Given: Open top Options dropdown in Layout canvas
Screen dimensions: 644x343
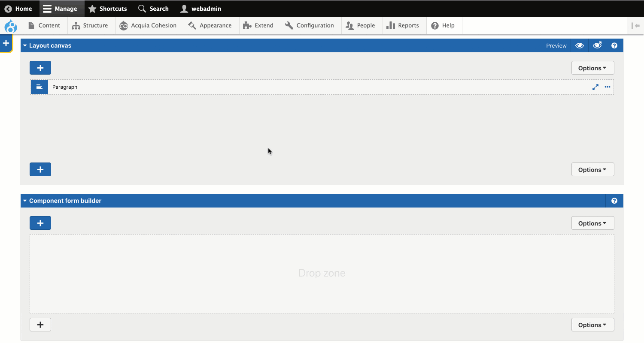Looking at the screenshot, I should 592,68.
